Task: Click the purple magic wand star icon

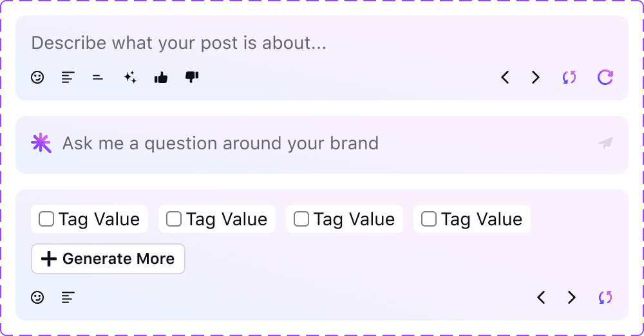Action: 41,143
